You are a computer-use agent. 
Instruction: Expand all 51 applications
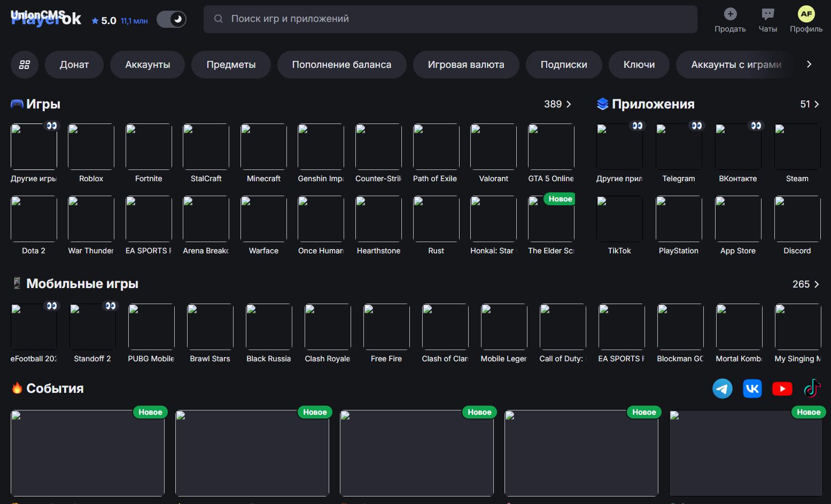coord(810,104)
